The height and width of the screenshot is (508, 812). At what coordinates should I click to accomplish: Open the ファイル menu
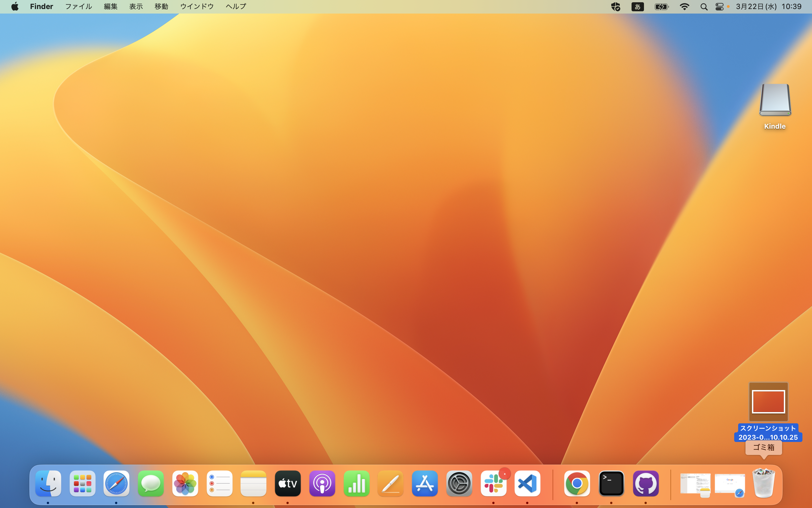[78, 6]
